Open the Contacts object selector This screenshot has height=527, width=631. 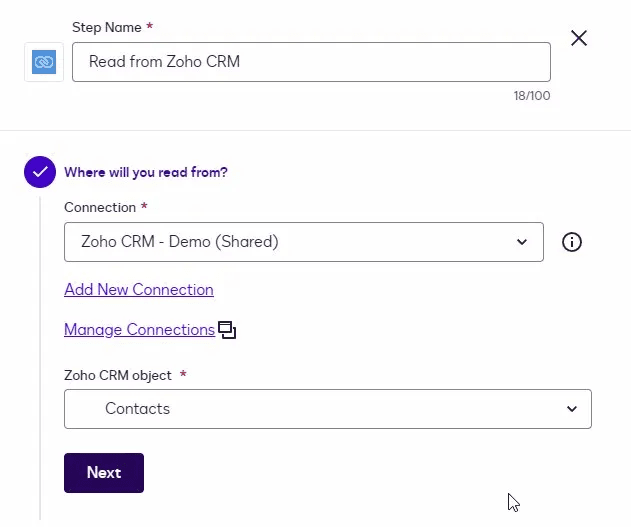coord(310,409)
